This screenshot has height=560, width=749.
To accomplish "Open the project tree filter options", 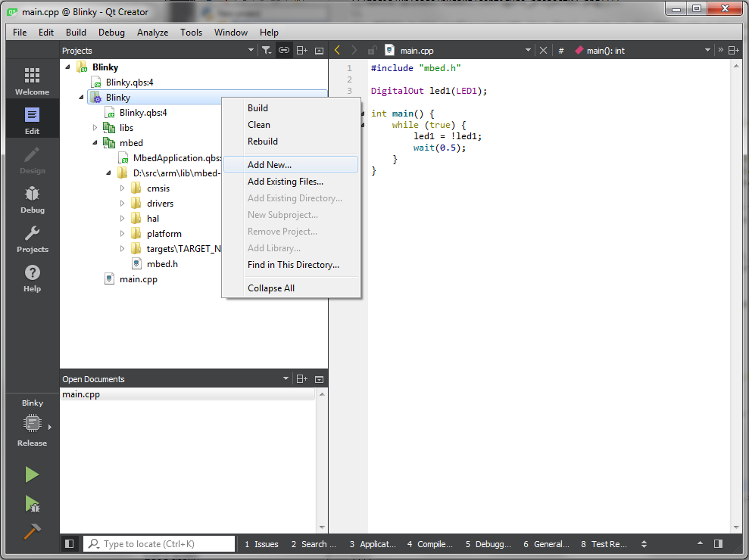I will pyautogui.click(x=267, y=49).
